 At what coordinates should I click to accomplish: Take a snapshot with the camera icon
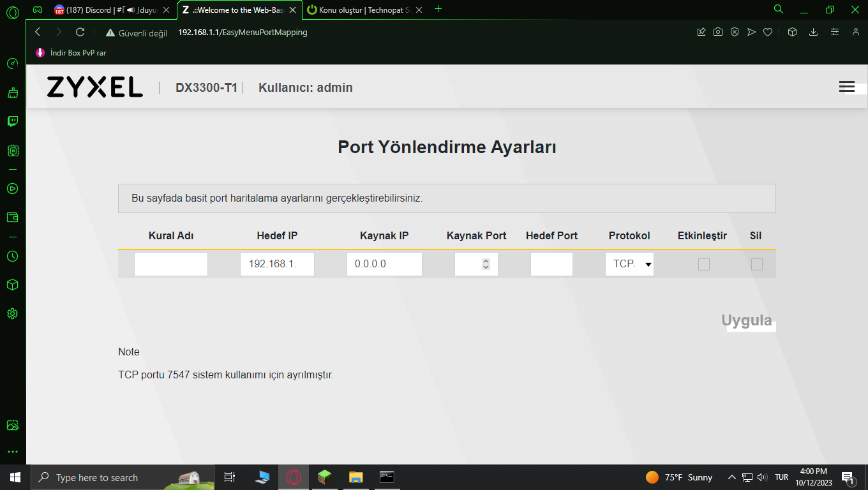(718, 32)
